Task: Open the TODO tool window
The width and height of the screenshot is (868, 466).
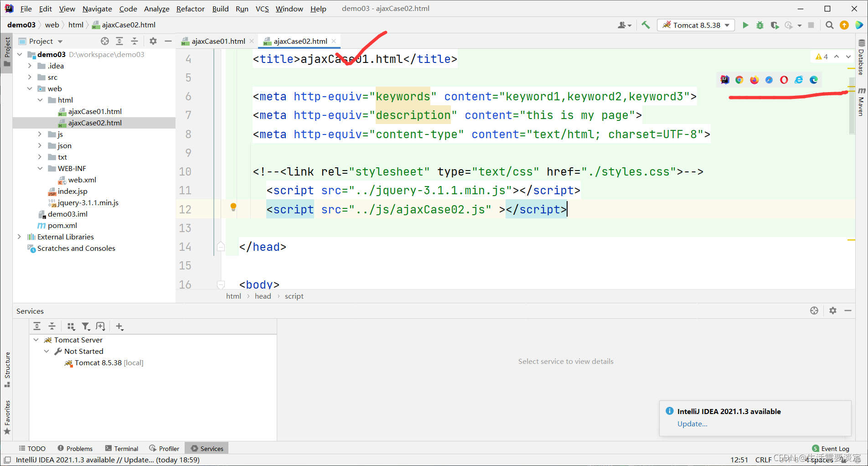Action: [32, 449]
